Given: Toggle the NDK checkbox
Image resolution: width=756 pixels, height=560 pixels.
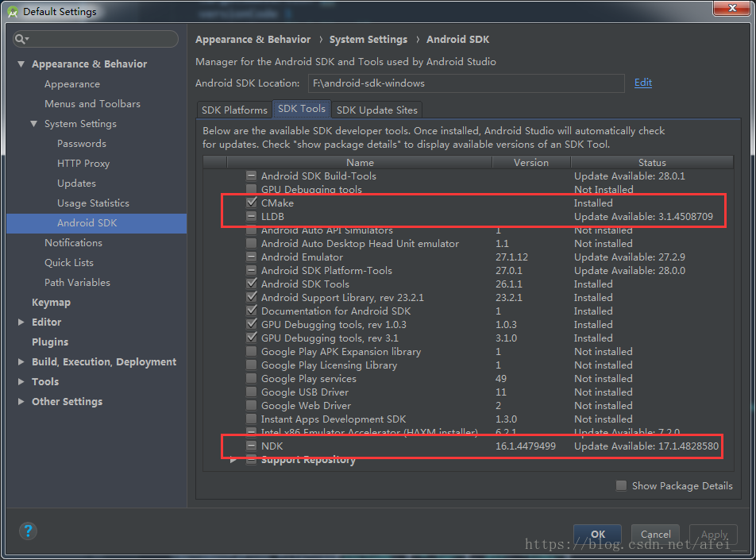Looking at the screenshot, I should (251, 446).
